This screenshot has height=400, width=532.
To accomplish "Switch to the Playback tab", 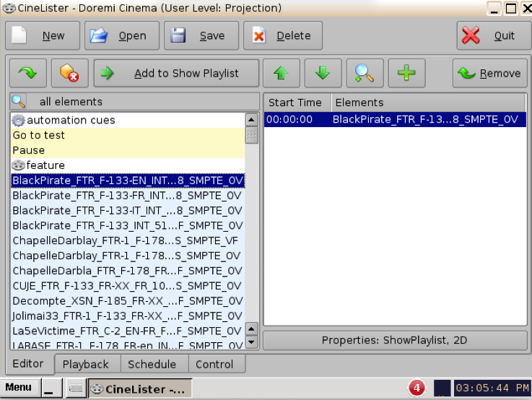I will (x=85, y=364).
